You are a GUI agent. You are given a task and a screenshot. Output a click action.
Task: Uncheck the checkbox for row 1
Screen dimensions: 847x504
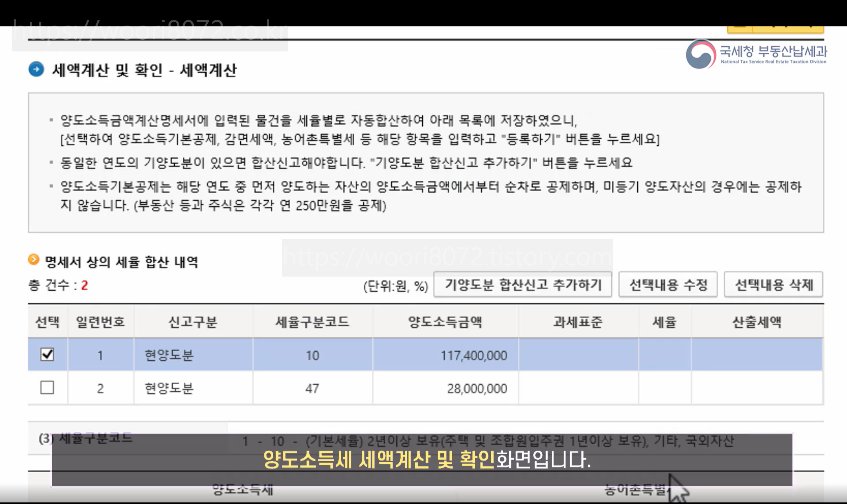[x=47, y=354]
